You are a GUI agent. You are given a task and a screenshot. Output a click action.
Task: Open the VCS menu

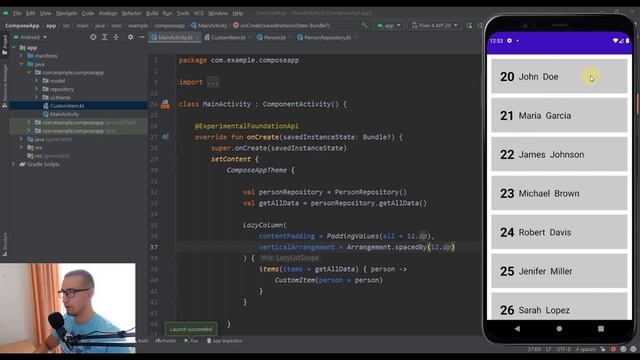[198, 13]
